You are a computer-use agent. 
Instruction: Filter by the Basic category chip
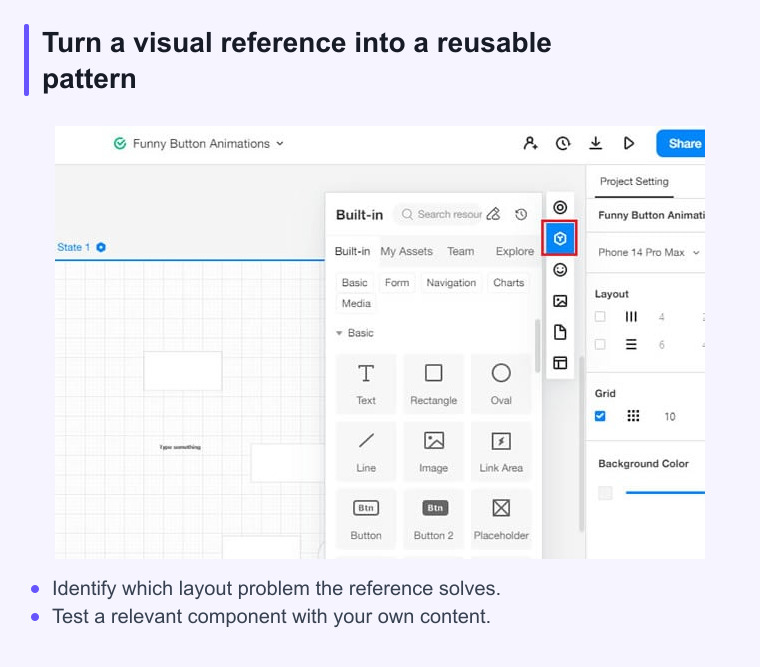pyautogui.click(x=354, y=283)
